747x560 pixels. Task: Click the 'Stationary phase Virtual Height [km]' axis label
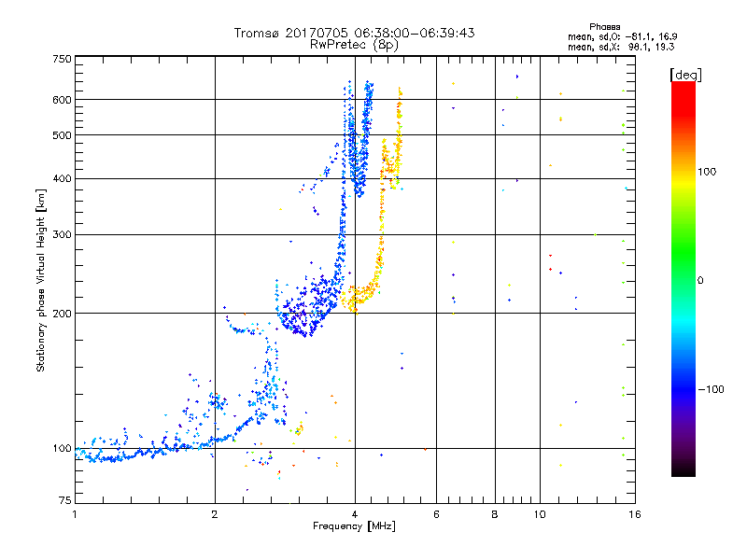(41, 281)
